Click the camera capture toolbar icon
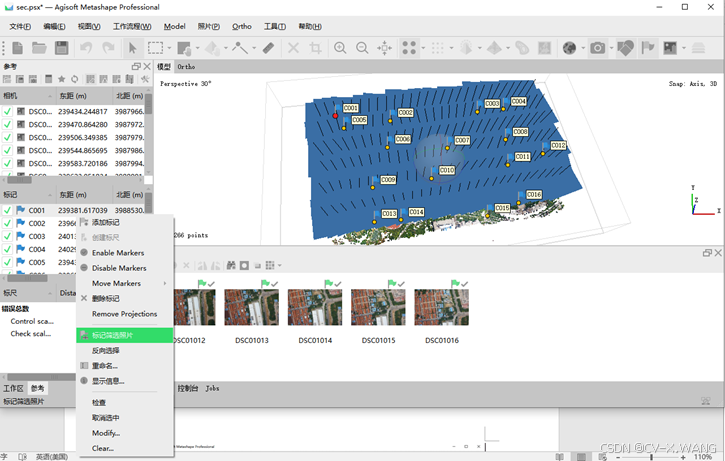Viewport: 725px width, 461px height. click(598, 48)
